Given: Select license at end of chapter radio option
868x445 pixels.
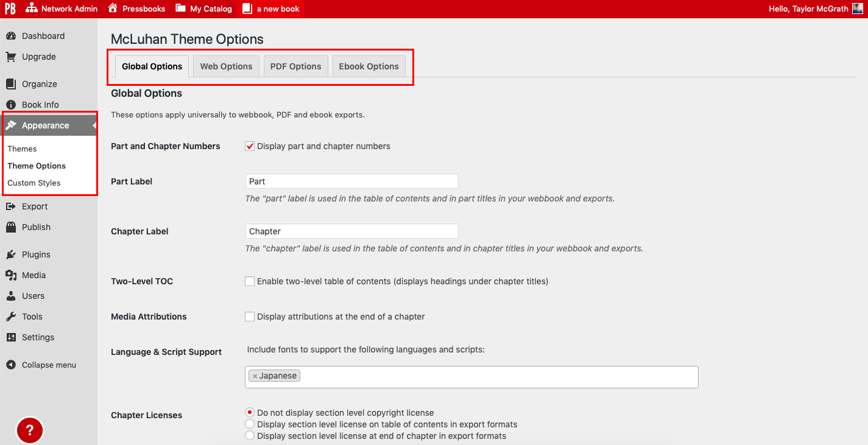Looking at the screenshot, I should (x=250, y=436).
